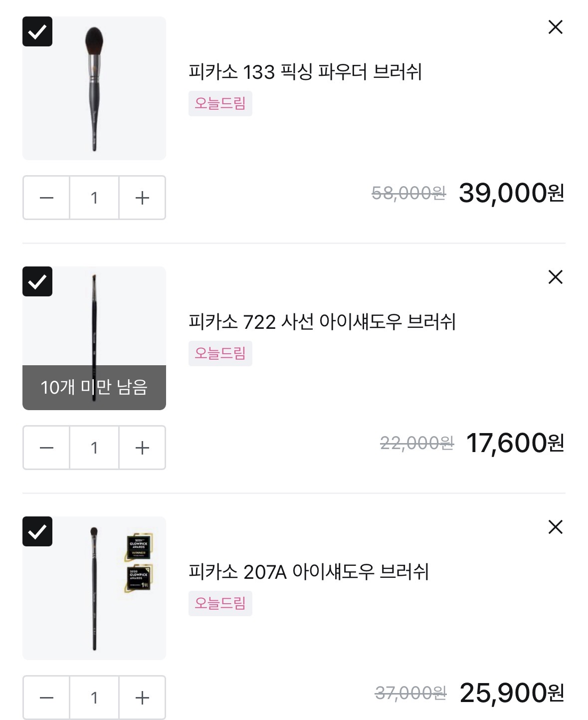Open 피카소 133 픽싱 파우더 브러쉬 product title

(x=305, y=72)
